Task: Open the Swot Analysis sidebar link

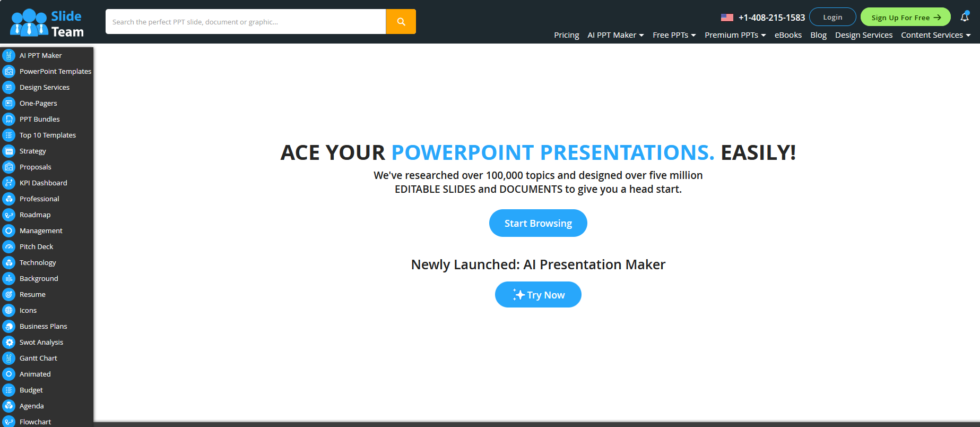Action: 41,342
